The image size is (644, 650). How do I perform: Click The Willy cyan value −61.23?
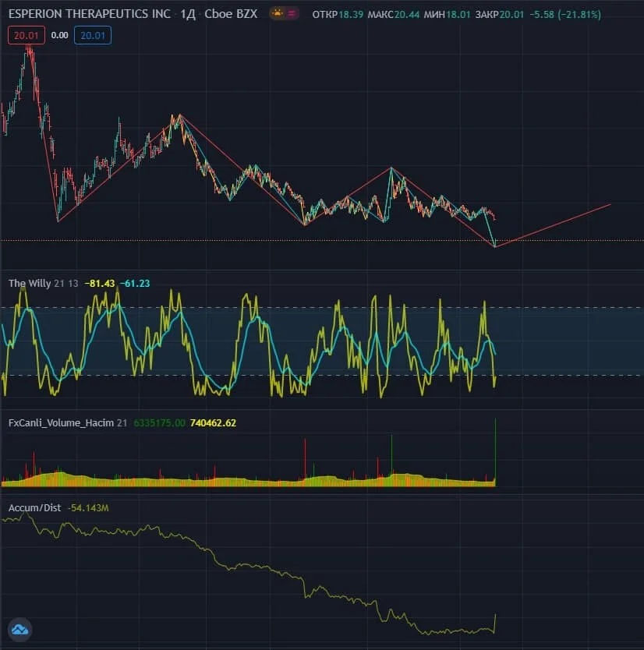click(x=135, y=284)
